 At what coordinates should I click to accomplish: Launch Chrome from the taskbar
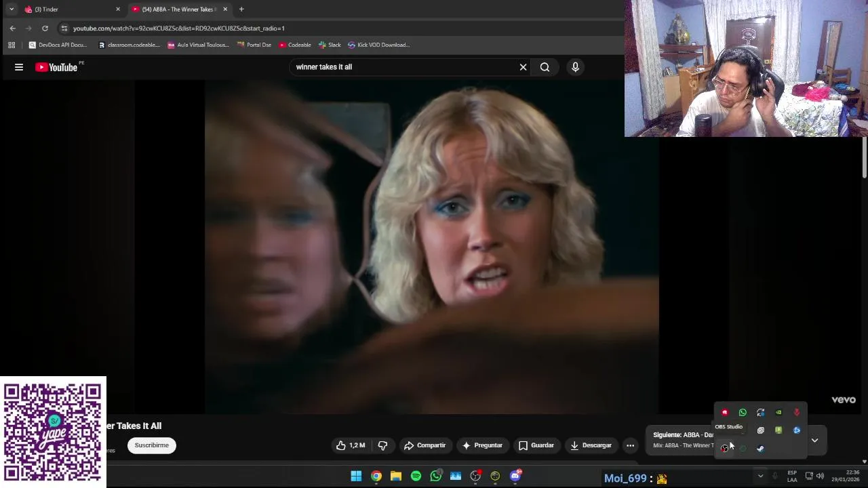(x=376, y=476)
